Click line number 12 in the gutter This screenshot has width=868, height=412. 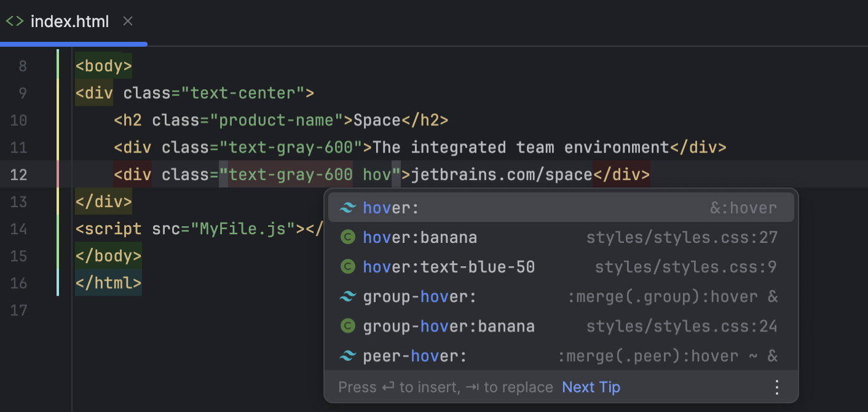pos(19,174)
